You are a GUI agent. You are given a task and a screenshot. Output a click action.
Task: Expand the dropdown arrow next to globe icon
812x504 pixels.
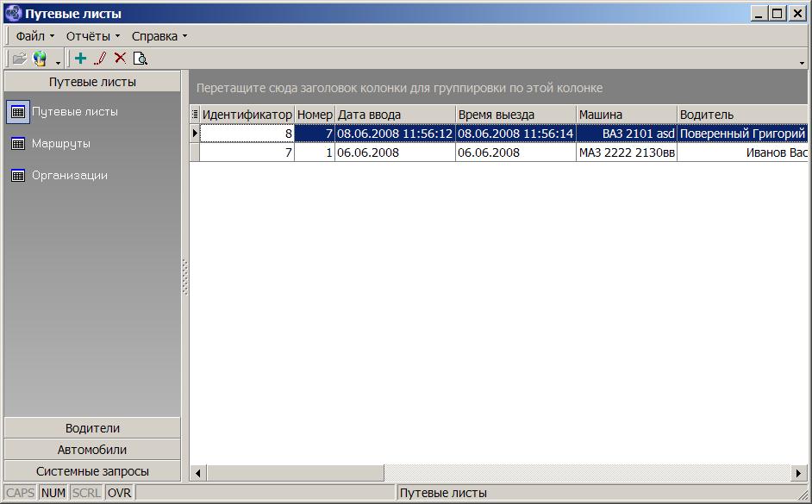pos(58,62)
